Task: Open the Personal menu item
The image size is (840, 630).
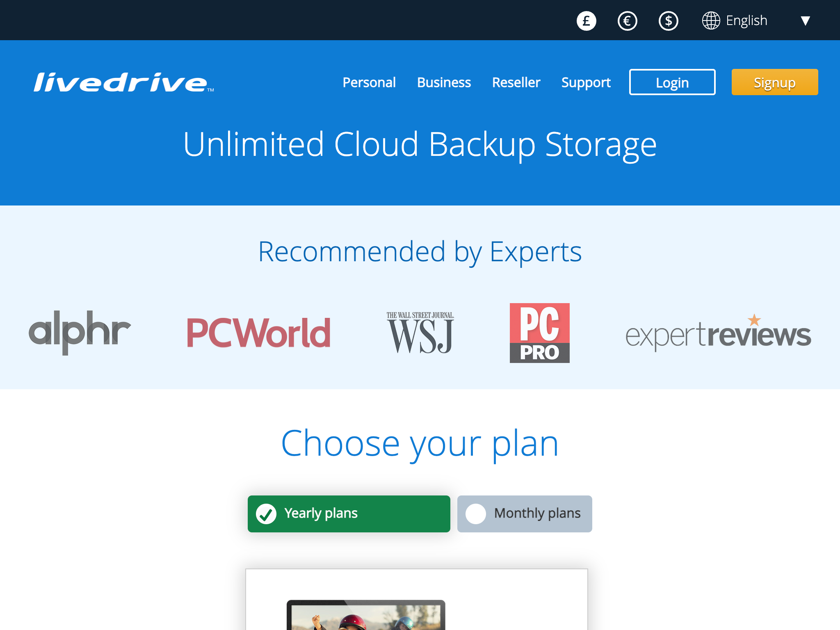Action: coord(369,82)
